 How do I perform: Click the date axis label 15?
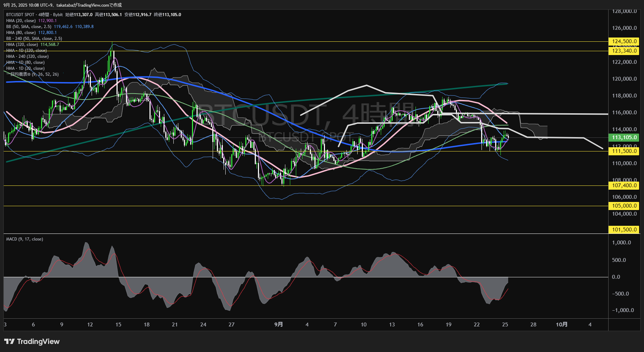tap(118, 325)
